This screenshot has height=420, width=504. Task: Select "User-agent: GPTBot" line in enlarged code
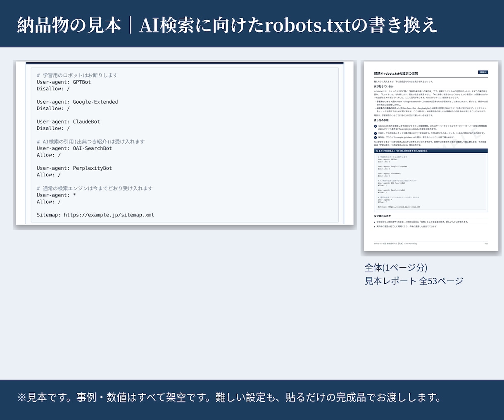pos(64,82)
